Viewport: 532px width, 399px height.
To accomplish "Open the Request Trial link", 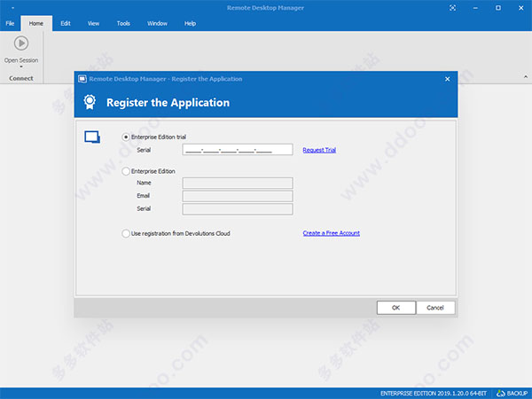I will pos(319,150).
